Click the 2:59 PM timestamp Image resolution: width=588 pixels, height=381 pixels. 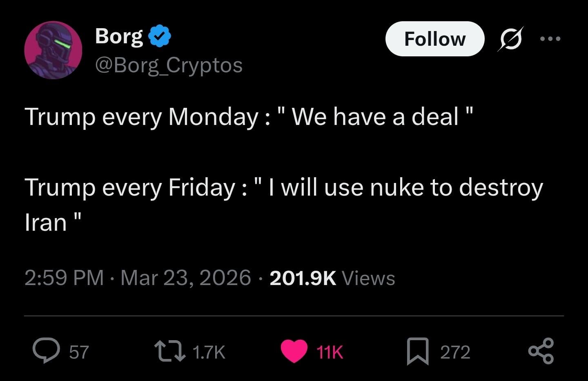pyautogui.click(x=64, y=278)
